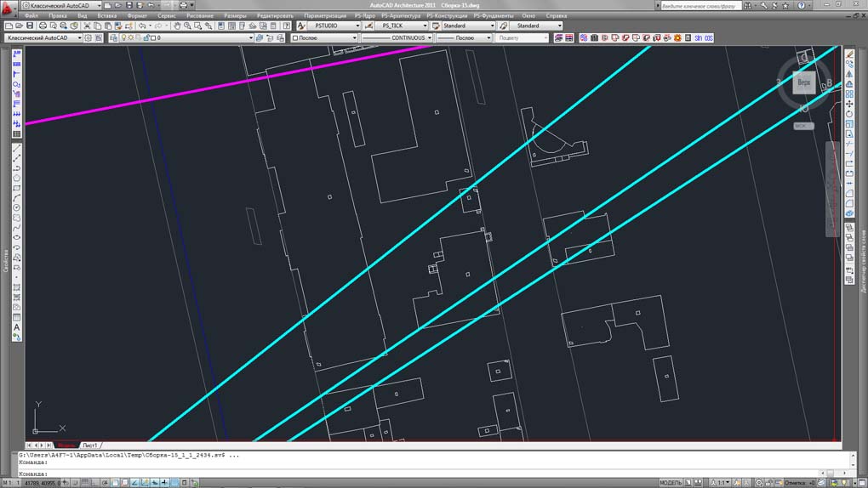Click the workspace settings gear icon
This screenshot has width=868, height=488.
point(88,38)
